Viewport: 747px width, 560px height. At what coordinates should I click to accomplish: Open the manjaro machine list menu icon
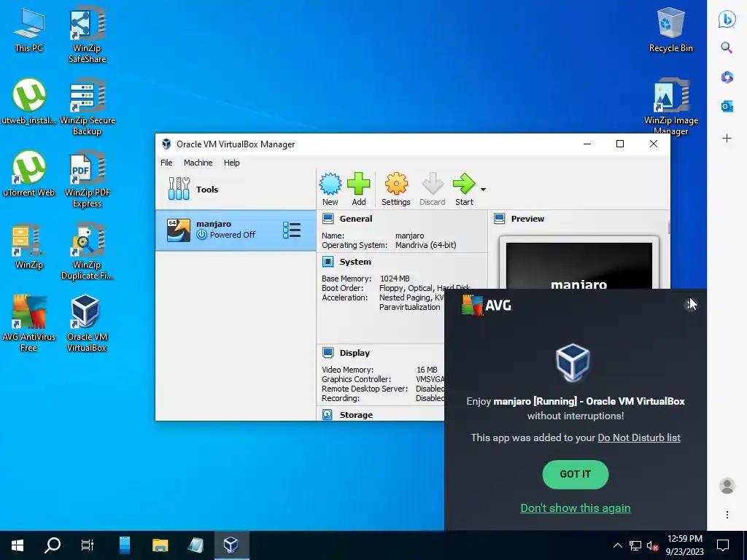(292, 230)
